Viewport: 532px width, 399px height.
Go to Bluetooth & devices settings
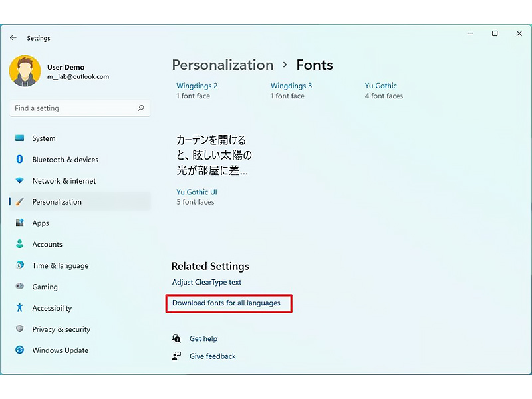click(x=80, y=160)
